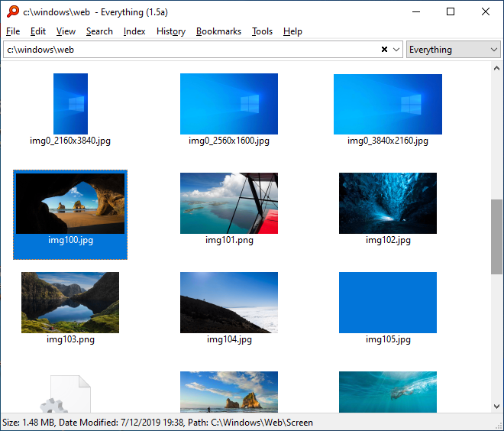
Task: Click the img104.jpg file name label
Action: pos(229,339)
